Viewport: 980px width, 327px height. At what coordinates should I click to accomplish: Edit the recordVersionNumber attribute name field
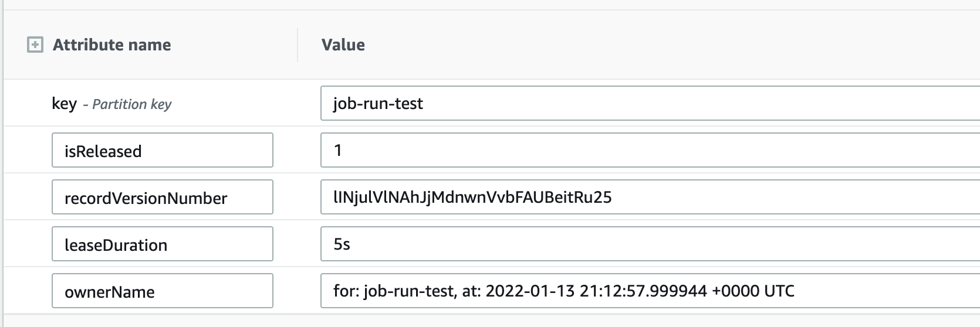click(163, 197)
